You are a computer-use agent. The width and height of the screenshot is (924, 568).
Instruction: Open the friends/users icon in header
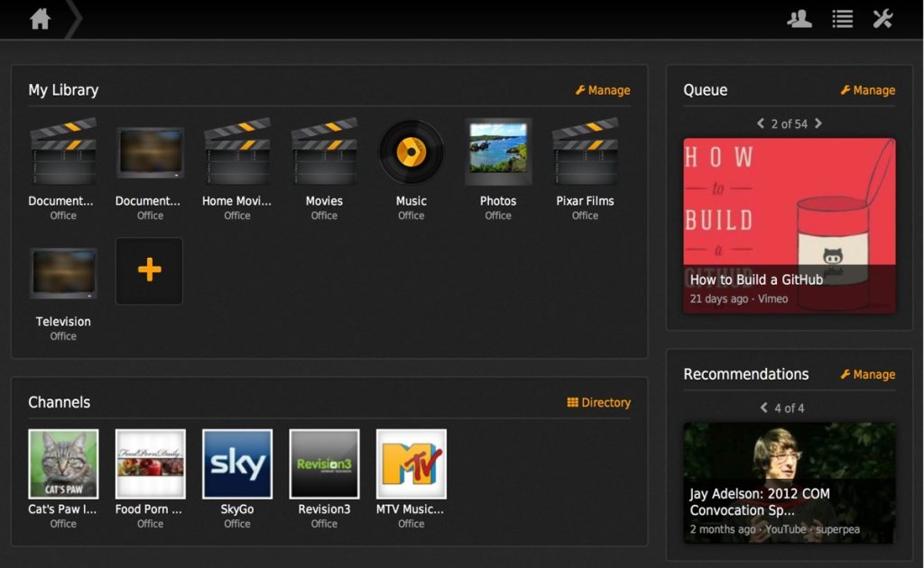point(799,19)
